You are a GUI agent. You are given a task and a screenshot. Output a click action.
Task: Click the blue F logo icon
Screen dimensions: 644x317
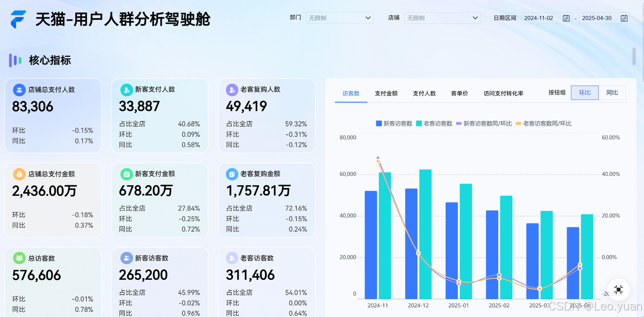(x=19, y=19)
